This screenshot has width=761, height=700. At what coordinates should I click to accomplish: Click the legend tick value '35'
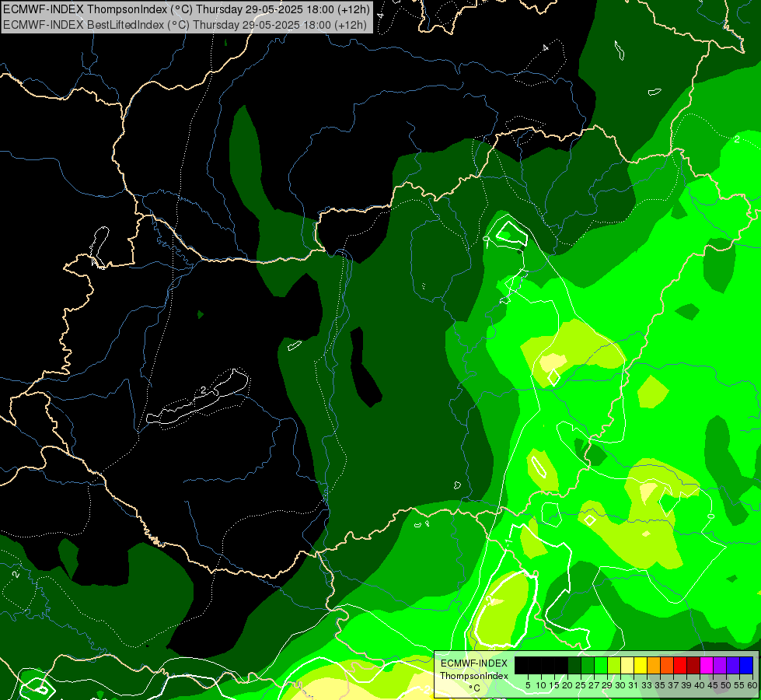click(x=660, y=685)
